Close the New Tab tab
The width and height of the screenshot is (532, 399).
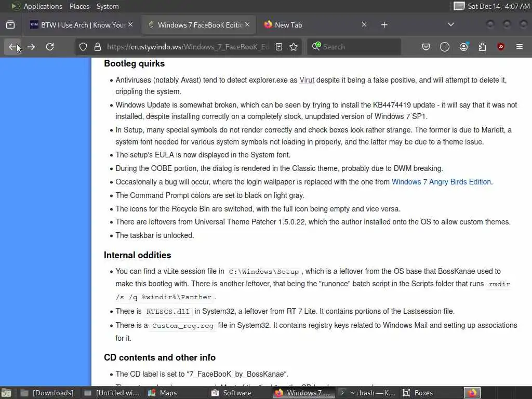tap(364, 25)
